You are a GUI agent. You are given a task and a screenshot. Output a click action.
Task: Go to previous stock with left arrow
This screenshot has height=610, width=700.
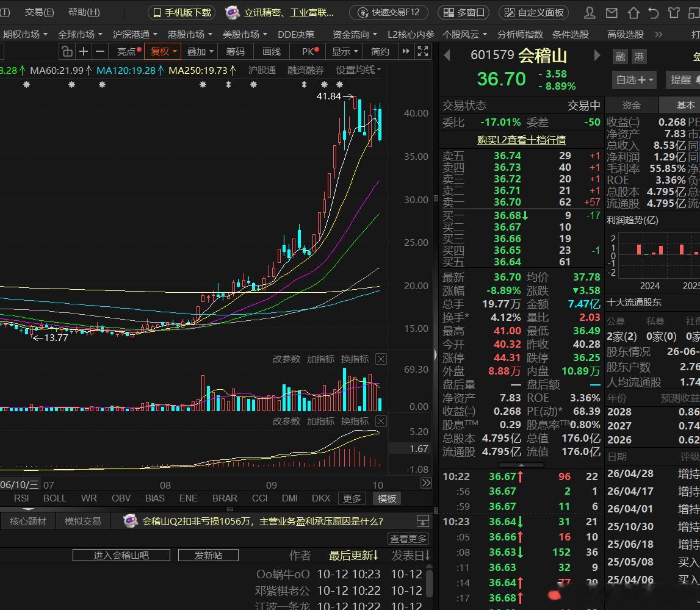447,56
